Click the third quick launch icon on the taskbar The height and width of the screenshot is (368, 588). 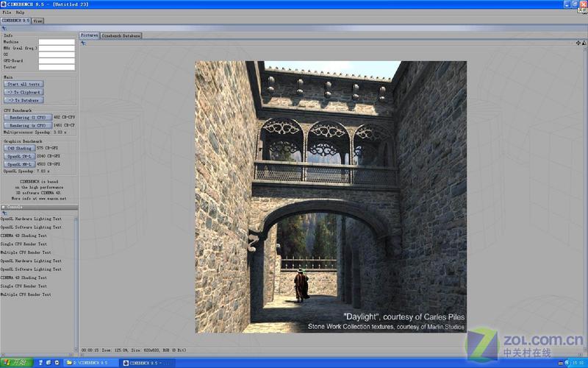[57, 363]
